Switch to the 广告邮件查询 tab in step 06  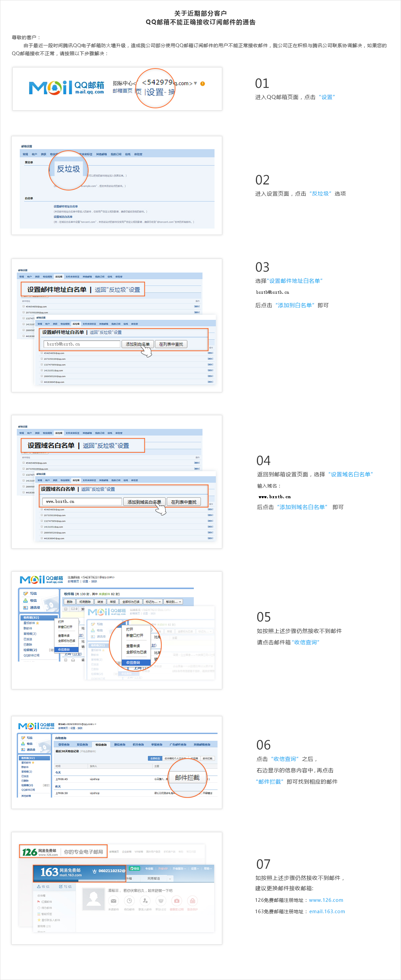pos(178,744)
